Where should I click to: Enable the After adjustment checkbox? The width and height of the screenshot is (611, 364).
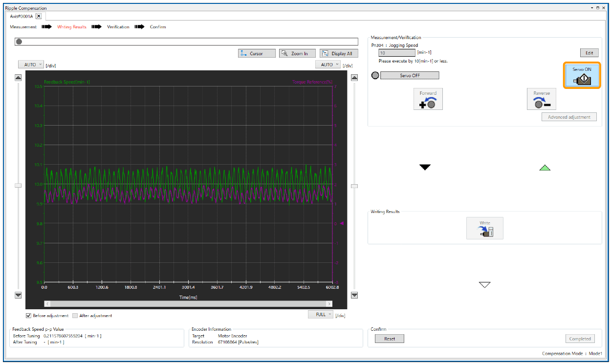point(75,316)
